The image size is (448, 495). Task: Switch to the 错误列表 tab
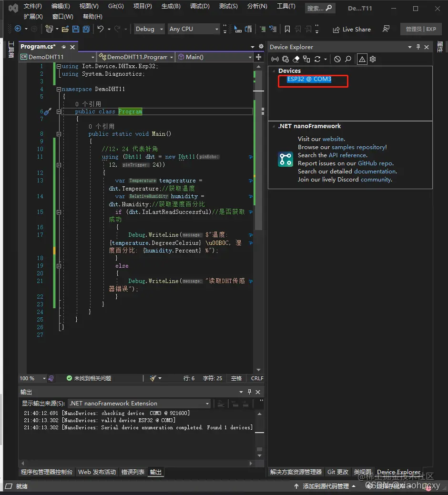133,472
